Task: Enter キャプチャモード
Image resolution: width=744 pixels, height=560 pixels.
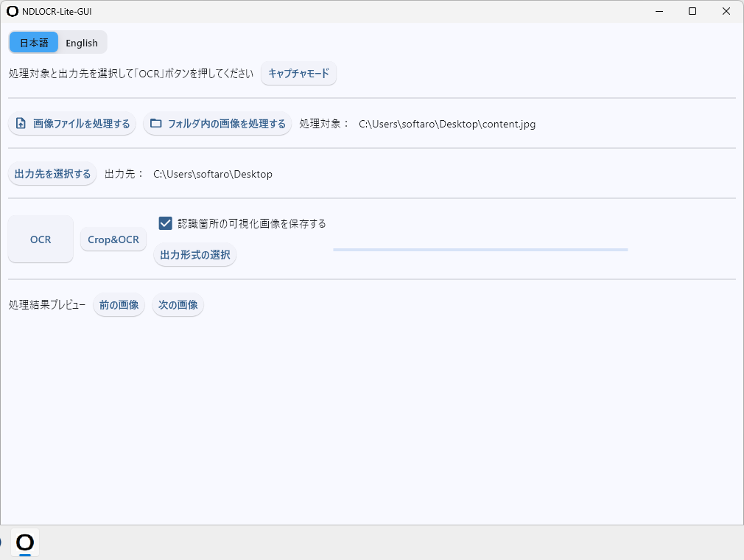Action: [298, 74]
